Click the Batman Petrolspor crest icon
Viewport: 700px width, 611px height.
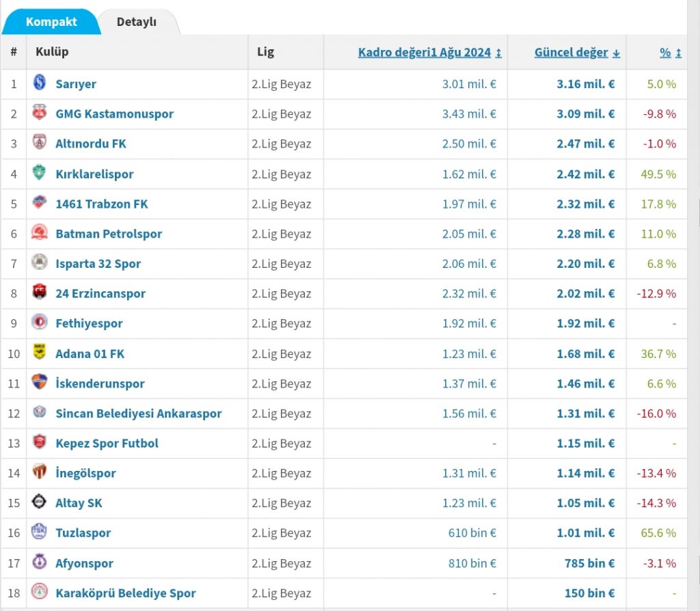coord(40,232)
